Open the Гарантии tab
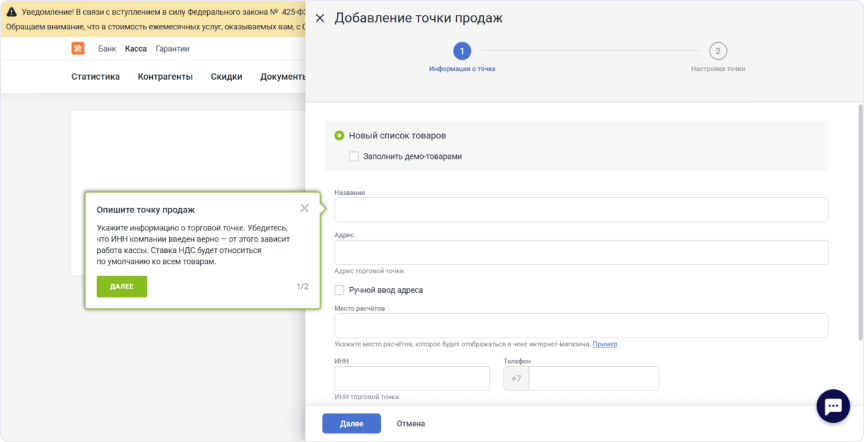Screen dimensions: 864x442 coord(172,48)
